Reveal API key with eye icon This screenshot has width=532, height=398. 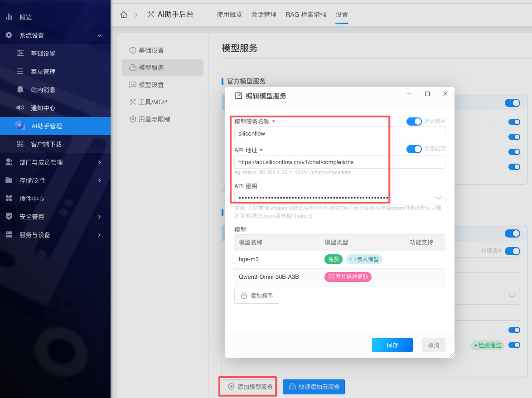(438, 198)
